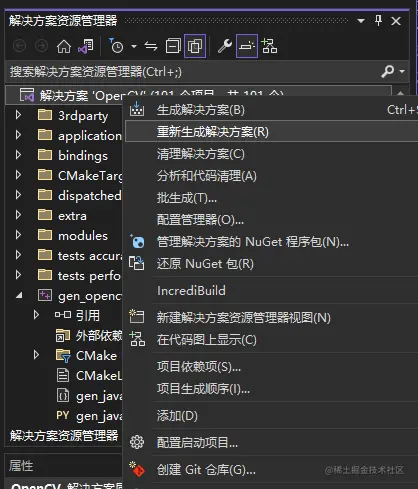Open 项目生成顺序(I)... menu entry

tap(271, 389)
